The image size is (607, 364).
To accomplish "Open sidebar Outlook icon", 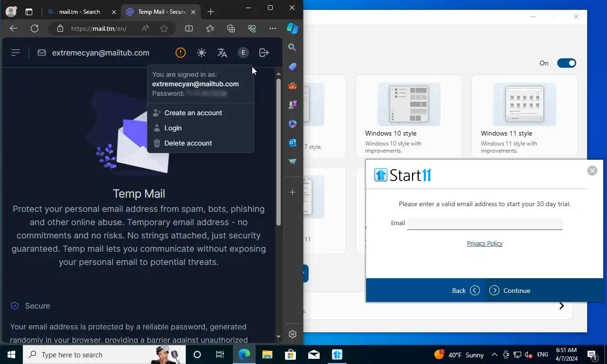I will [x=293, y=143].
